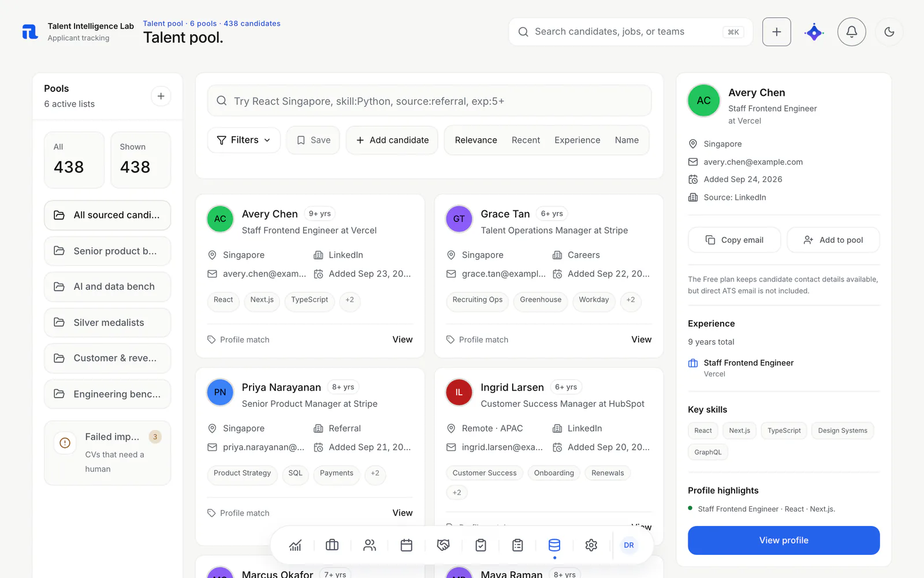The image size is (924, 578).
Task: View Avery Chen's candidate card
Action: tap(403, 340)
